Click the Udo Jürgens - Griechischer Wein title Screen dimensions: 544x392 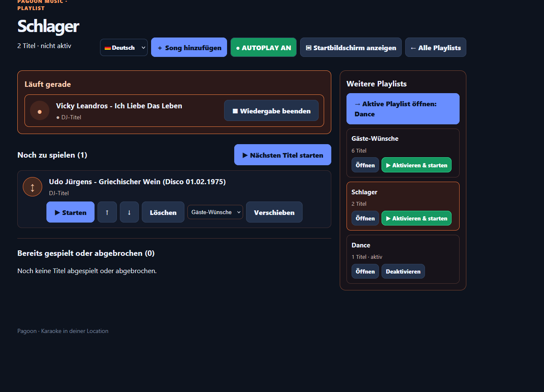click(x=137, y=182)
